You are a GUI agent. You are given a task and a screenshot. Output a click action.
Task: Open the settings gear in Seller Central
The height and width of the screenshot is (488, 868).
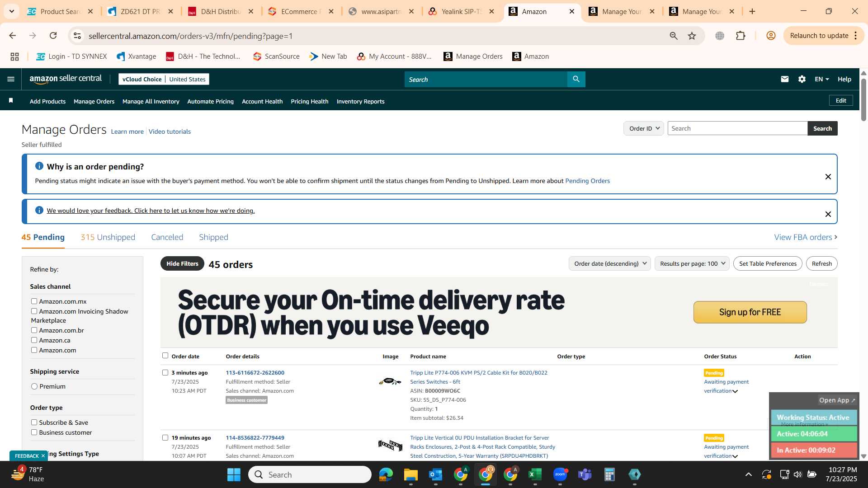pyautogui.click(x=802, y=79)
